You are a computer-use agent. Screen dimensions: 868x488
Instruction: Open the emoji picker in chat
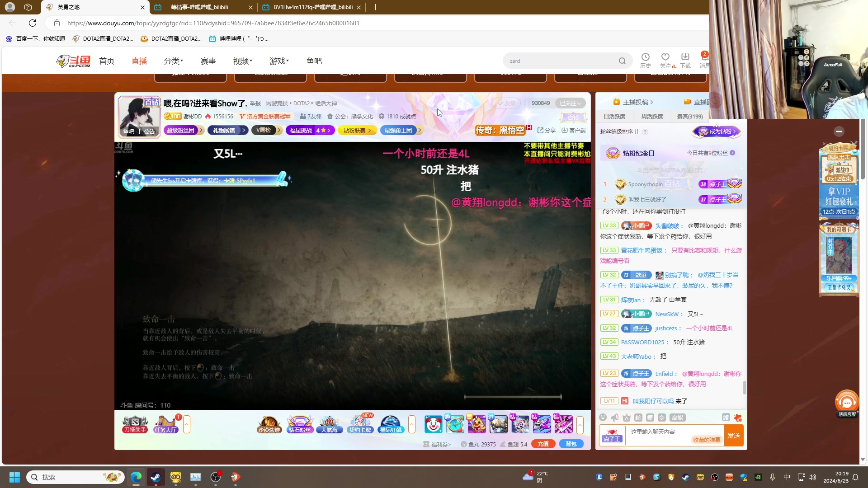point(603,418)
